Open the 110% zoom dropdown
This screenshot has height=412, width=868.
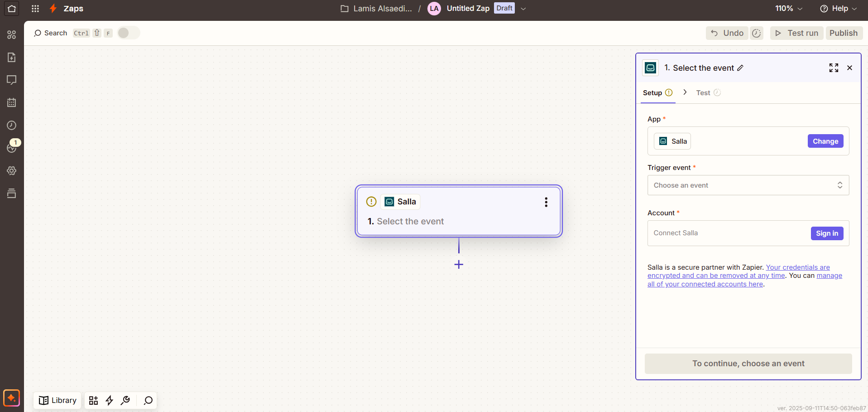[x=788, y=9]
